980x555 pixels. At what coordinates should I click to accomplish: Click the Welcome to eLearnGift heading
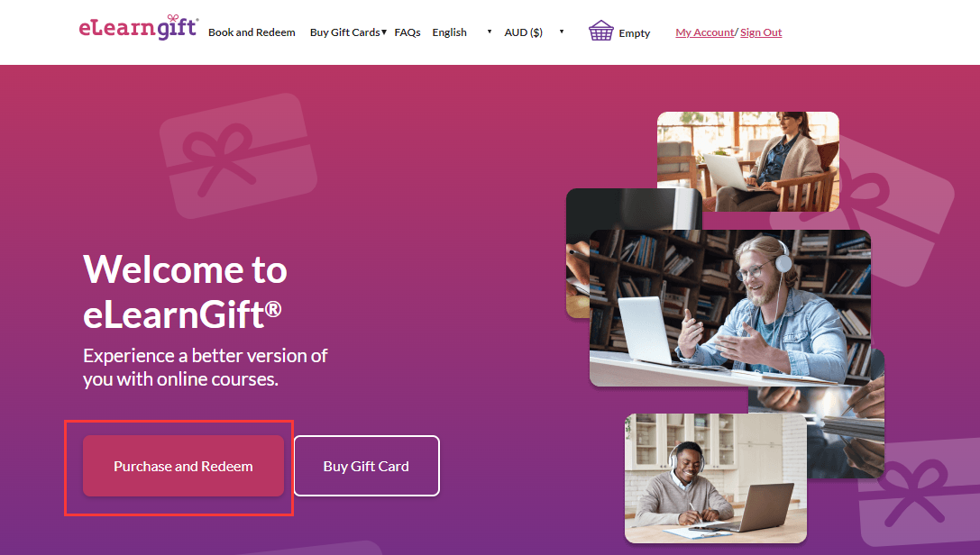pos(185,292)
